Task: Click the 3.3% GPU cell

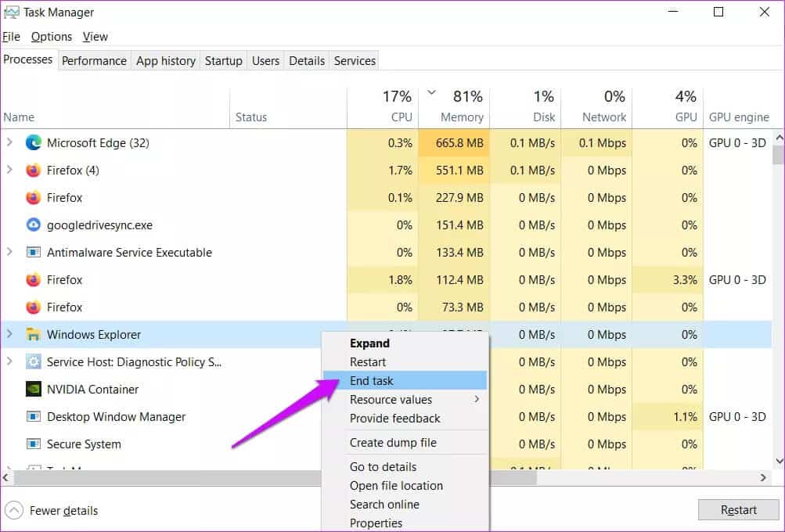Action: click(x=668, y=280)
